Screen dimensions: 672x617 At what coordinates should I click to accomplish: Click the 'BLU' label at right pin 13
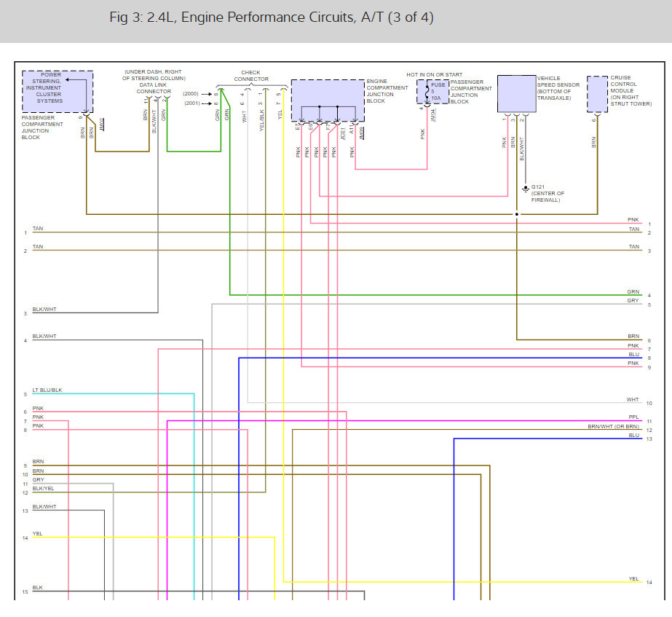[634, 435]
